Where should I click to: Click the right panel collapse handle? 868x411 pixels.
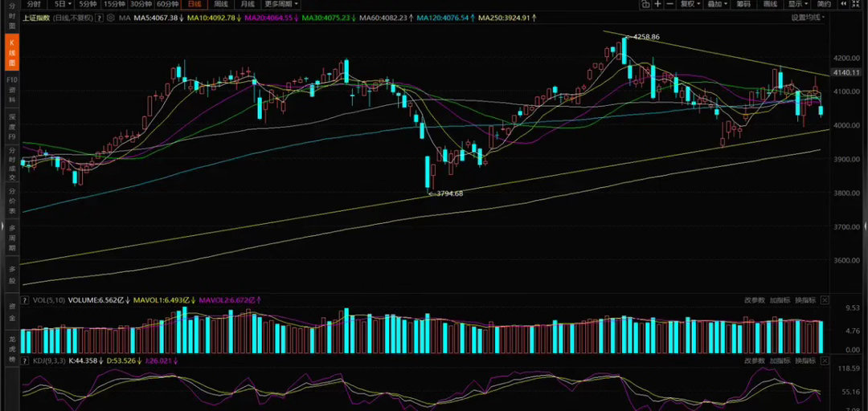(x=866, y=227)
